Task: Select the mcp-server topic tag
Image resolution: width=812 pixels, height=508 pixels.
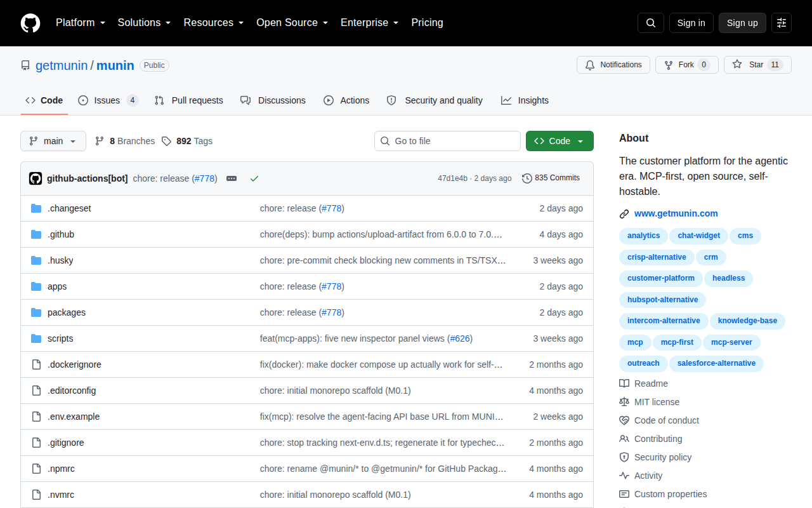Action: [x=731, y=342]
